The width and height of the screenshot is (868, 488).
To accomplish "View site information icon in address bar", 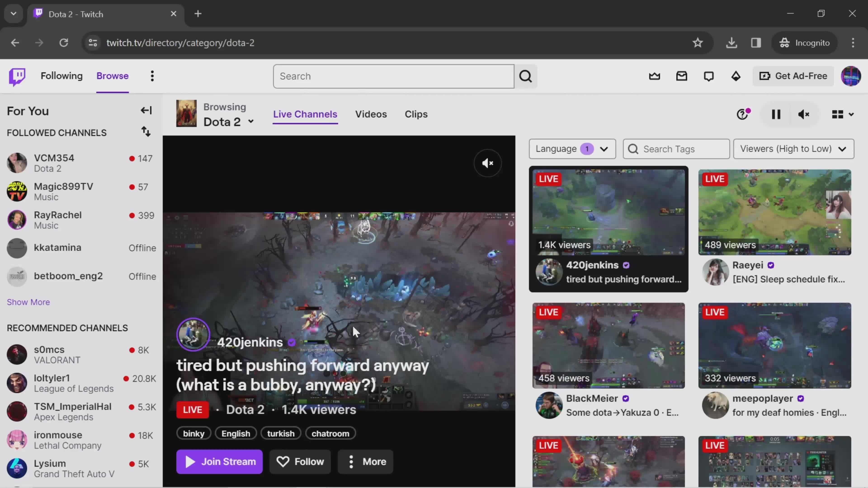I will tap(93, 43).
